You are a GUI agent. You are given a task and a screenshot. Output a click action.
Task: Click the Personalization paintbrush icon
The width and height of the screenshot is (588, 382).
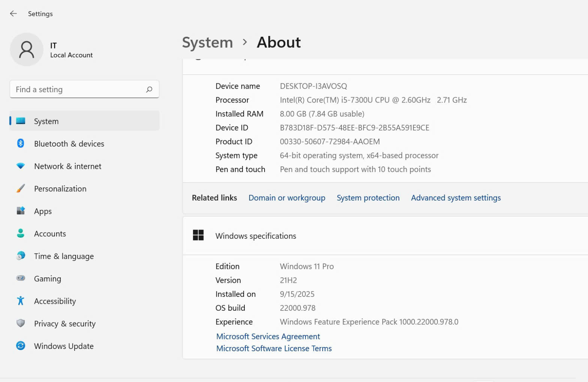21,189
